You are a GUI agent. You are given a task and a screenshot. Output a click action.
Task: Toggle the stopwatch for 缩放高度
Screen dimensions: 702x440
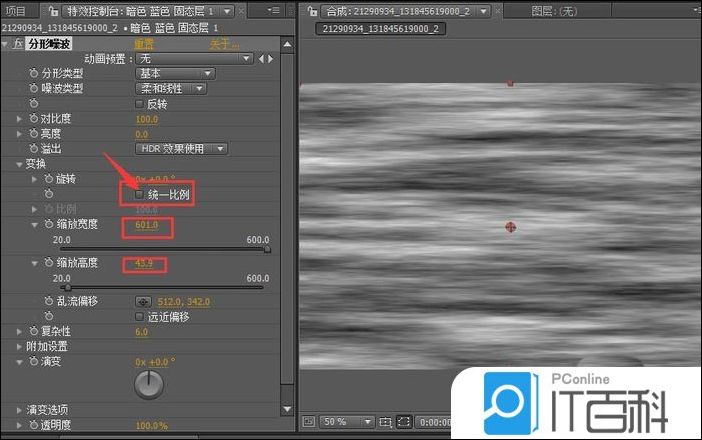point(49,262)
